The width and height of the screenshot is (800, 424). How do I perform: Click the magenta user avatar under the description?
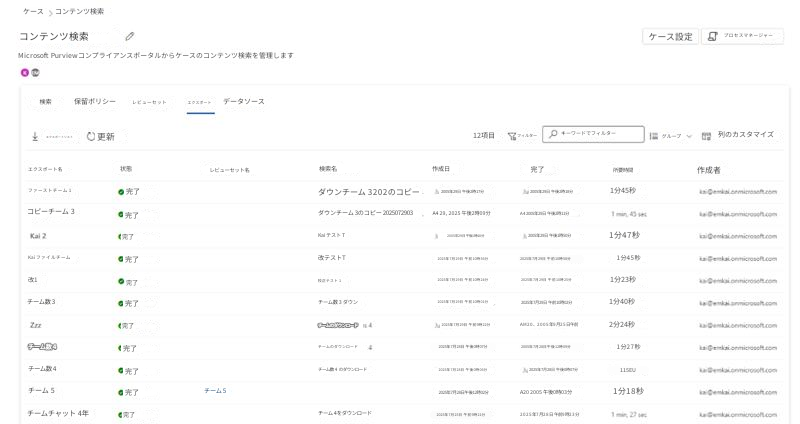coord(24,72)
